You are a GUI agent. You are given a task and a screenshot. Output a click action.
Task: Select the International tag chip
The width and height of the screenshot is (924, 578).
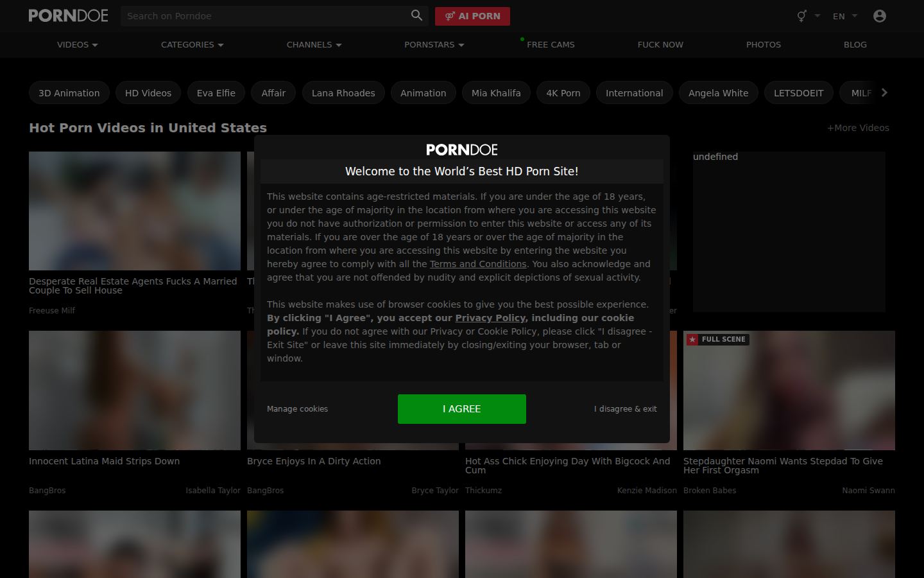(635, 92)
